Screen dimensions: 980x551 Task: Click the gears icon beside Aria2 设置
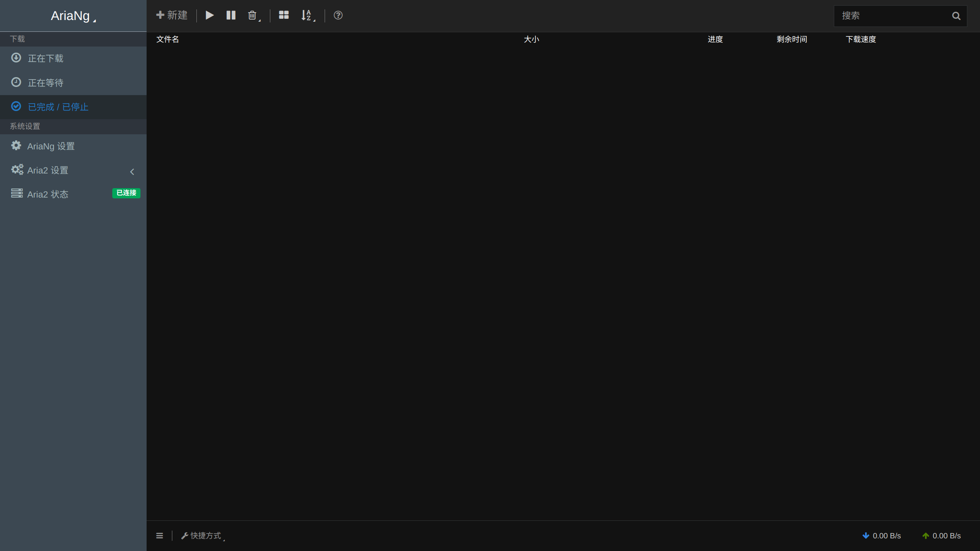pyautogui.click(x=17, y=169)
